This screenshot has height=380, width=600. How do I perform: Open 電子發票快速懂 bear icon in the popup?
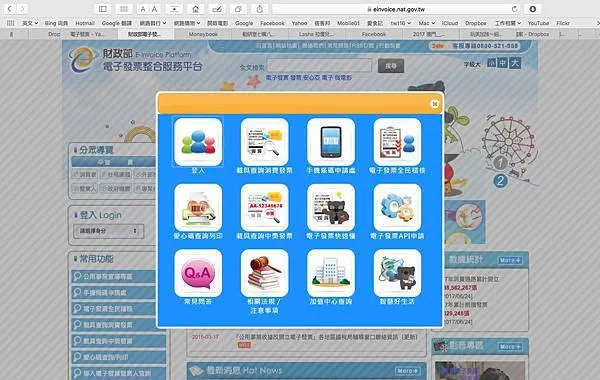tap(331, 207)
